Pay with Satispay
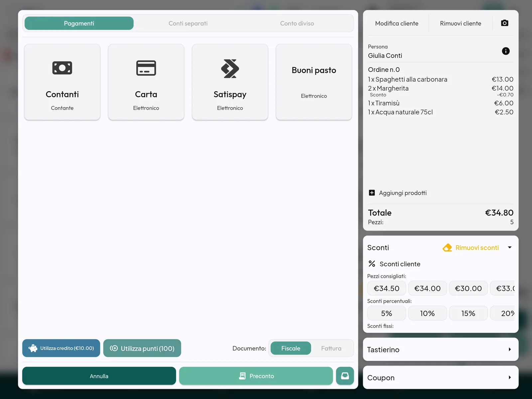The height and width of the screenshot is (399, 532). 230,82
